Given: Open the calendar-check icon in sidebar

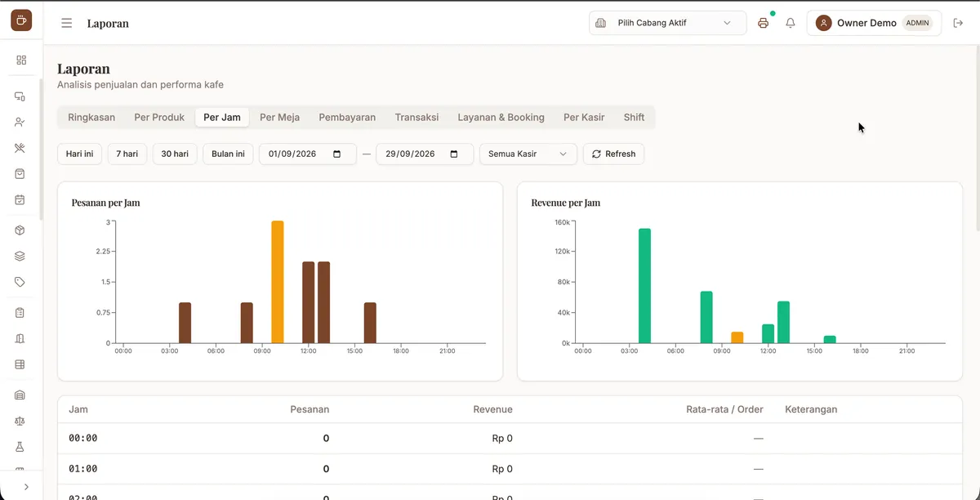Looking at the screenshot, I should coord(20,199).
